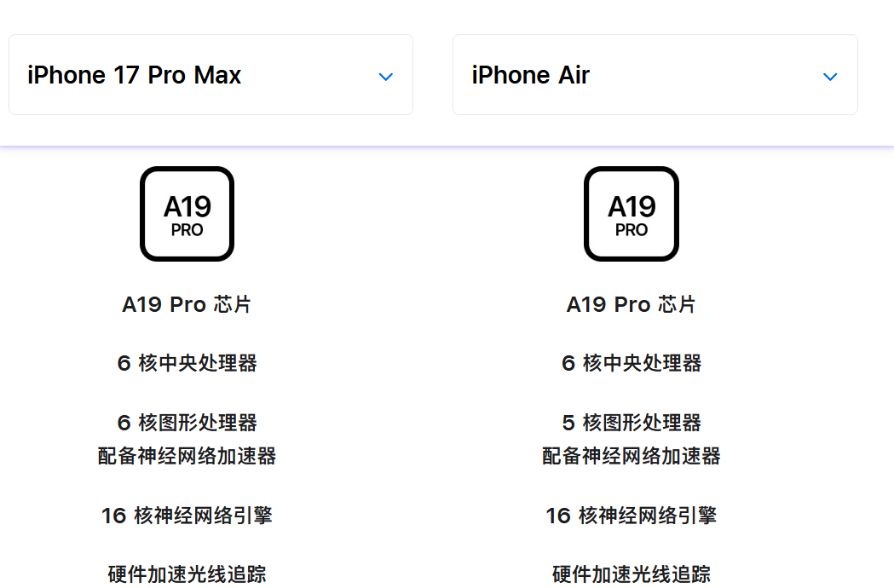This screenshot has height=588, width=894.
Task: Click the chevron beside iPhone Air
Action: pos(830,77)
